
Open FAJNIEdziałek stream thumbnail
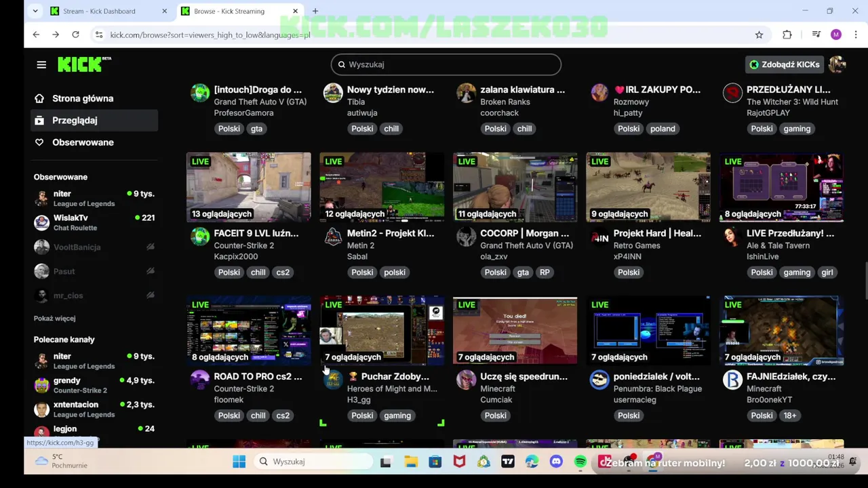click(x=781, y=331)
